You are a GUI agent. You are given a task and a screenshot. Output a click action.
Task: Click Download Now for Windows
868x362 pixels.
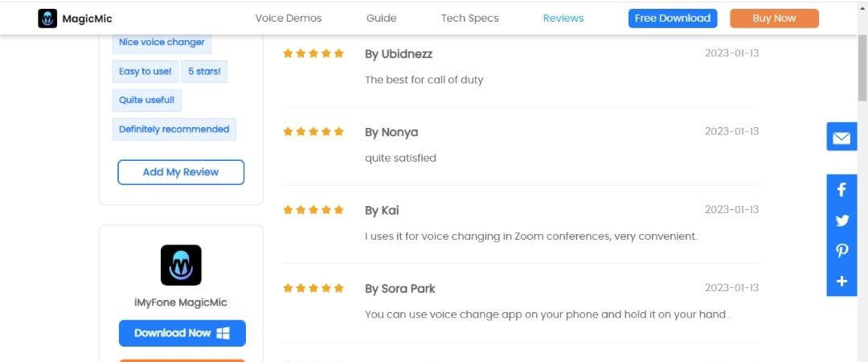(x=182, y=333)
